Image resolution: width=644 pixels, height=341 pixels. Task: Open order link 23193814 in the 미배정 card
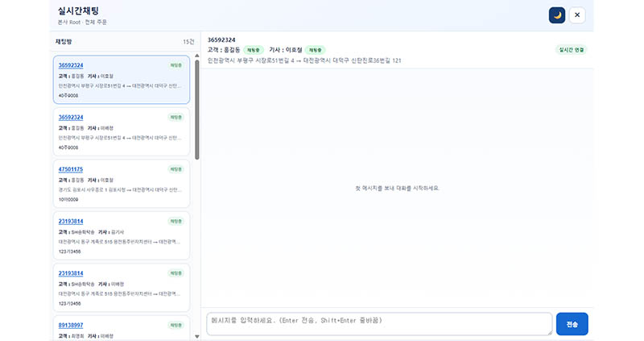71,273
